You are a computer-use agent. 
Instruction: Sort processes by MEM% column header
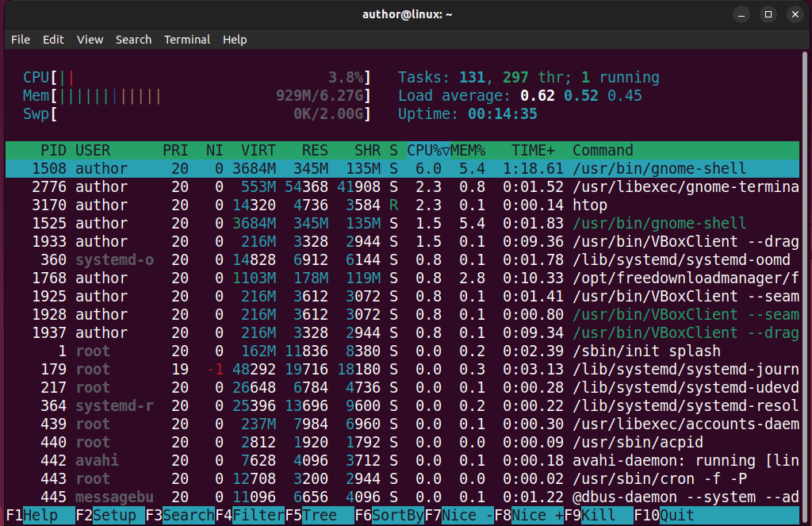click(468, 150)
